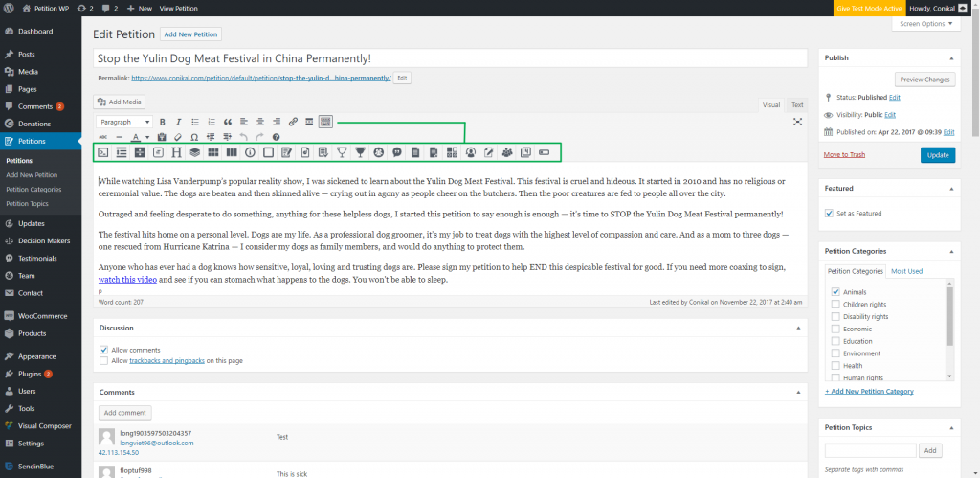
Task: Click the blue Update button
Action: click(x=937, y=154)
